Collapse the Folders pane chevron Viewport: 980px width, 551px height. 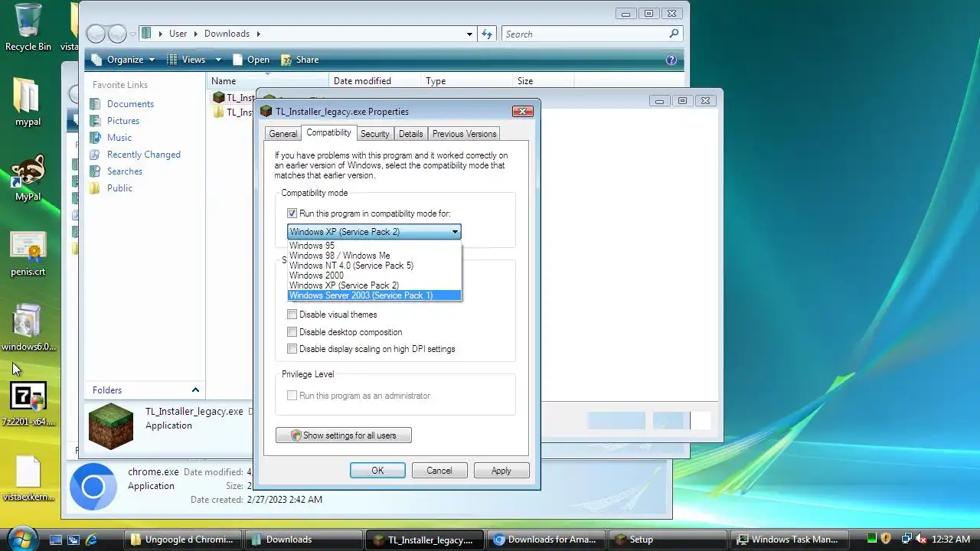click(x=195, y=390)
